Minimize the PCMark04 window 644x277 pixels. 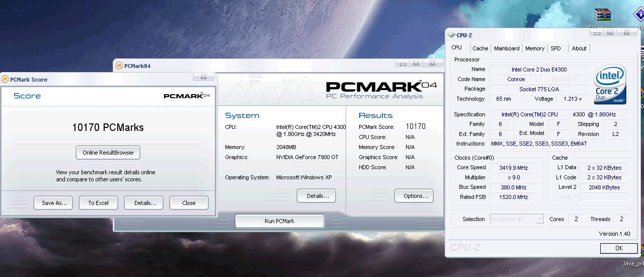click(403, 63)
